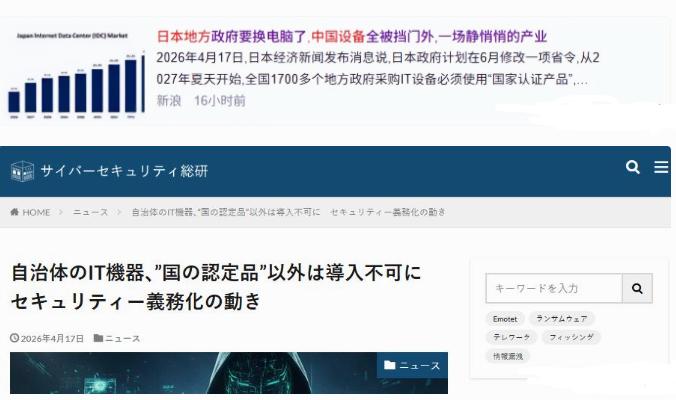Select the テレワーク tag
676x400 pixels.
pos(512,337)
